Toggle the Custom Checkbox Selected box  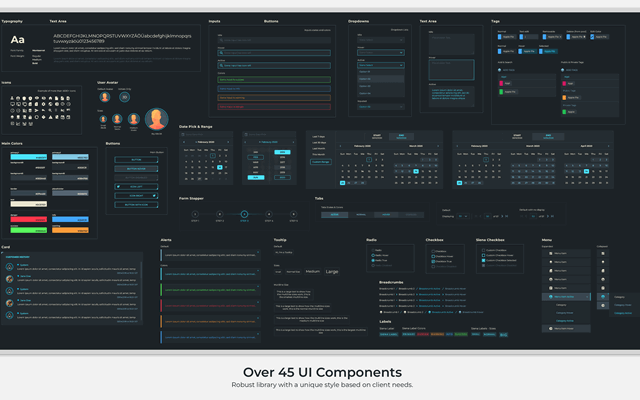[483, 260]
